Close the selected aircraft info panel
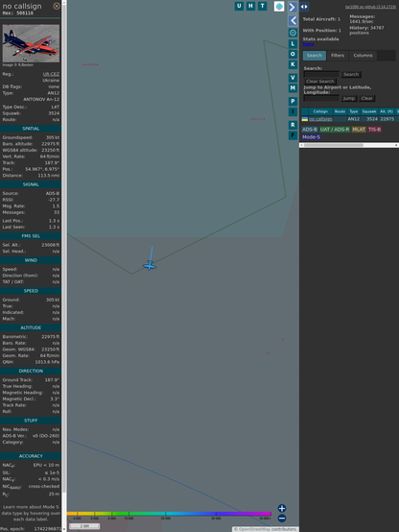The height and width of the screenshot is (532, 399). pyautogui.click(x=57, y=6)
